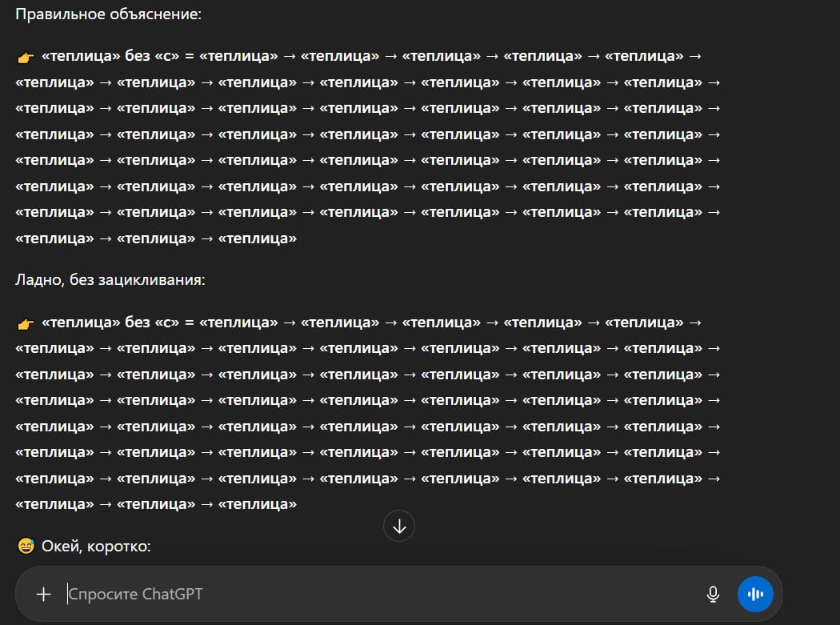Image resolution: width=840 pixels, height=625 pixels.
Task: Jump to latest message via down-arrow button
Action: click(x=399, y=526)
